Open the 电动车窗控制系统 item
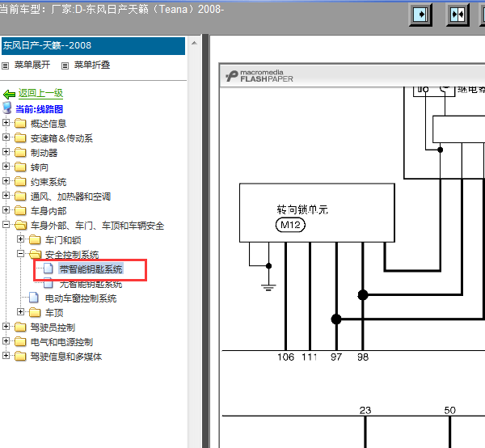This screenshot has height=448, width=485. coord(81,298)
